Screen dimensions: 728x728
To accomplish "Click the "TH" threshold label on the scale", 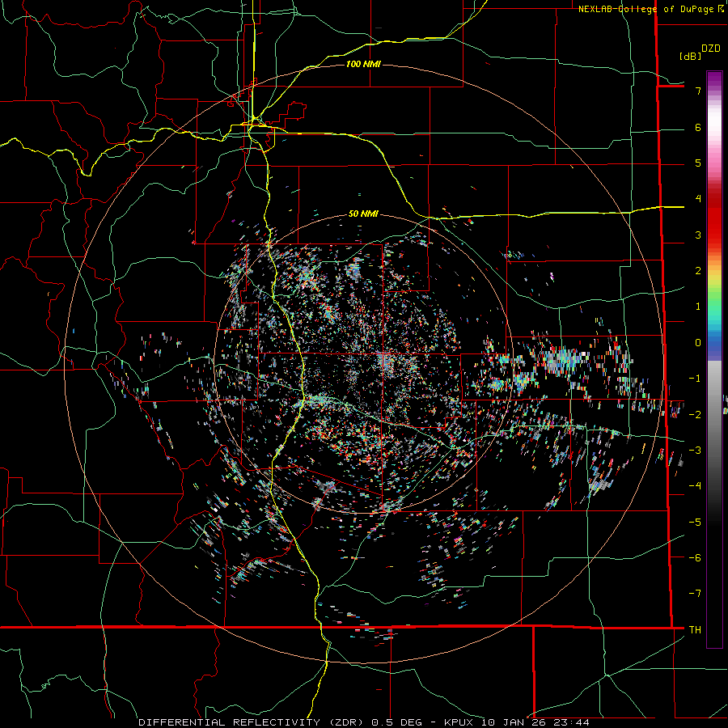I will [x=695, y=629].
